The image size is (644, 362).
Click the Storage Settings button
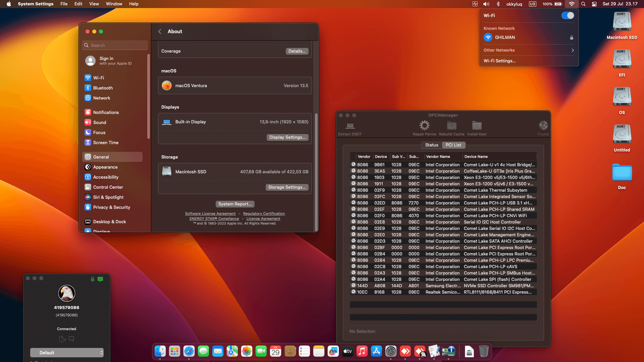coord(287,187)
